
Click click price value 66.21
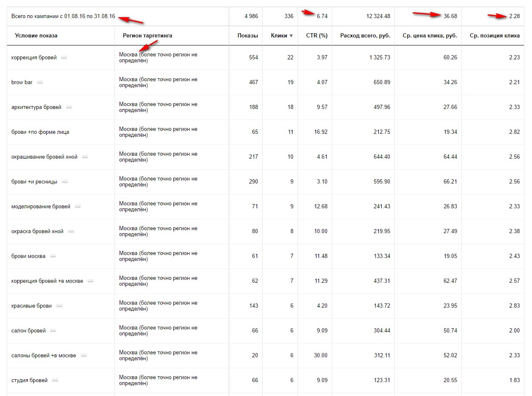[450, 182]
